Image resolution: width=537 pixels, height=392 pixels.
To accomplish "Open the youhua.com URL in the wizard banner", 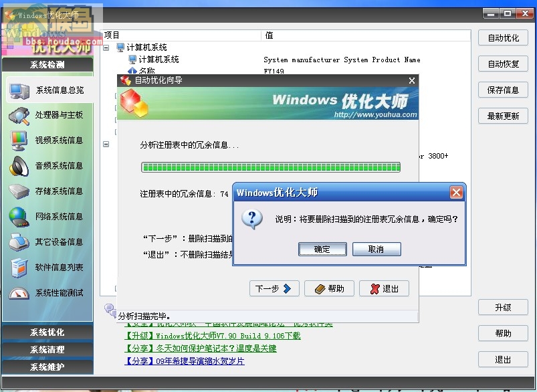I will [x=375, y=115].
